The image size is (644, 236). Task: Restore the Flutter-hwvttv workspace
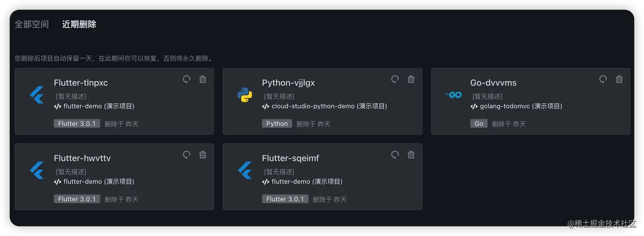point(187,155)
